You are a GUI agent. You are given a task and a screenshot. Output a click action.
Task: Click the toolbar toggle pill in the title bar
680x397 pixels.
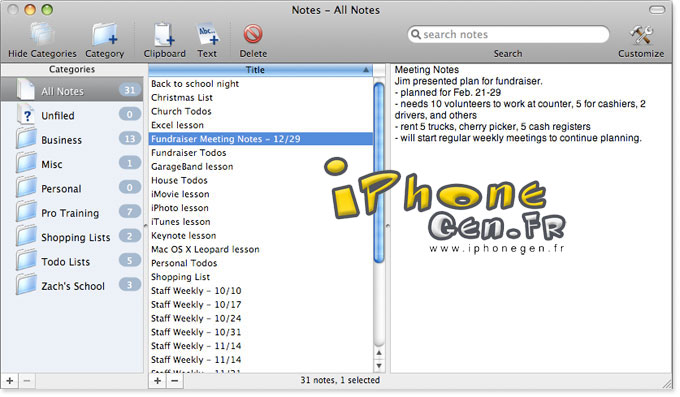tap(657, 10)
